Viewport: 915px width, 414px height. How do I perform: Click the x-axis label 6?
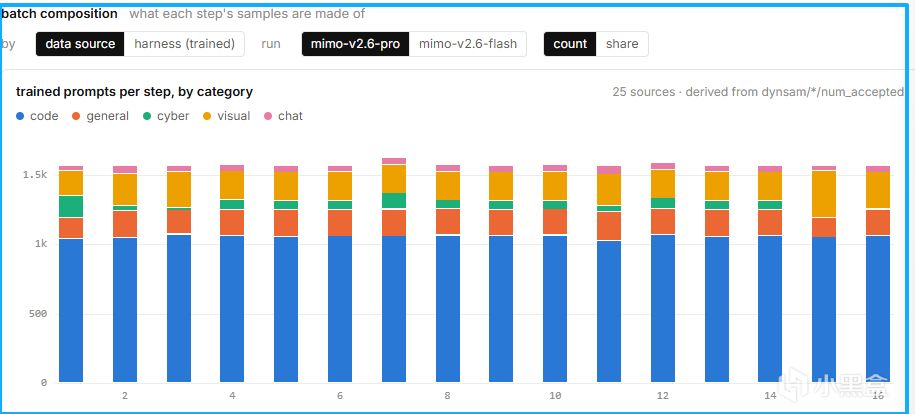point(340,396)
